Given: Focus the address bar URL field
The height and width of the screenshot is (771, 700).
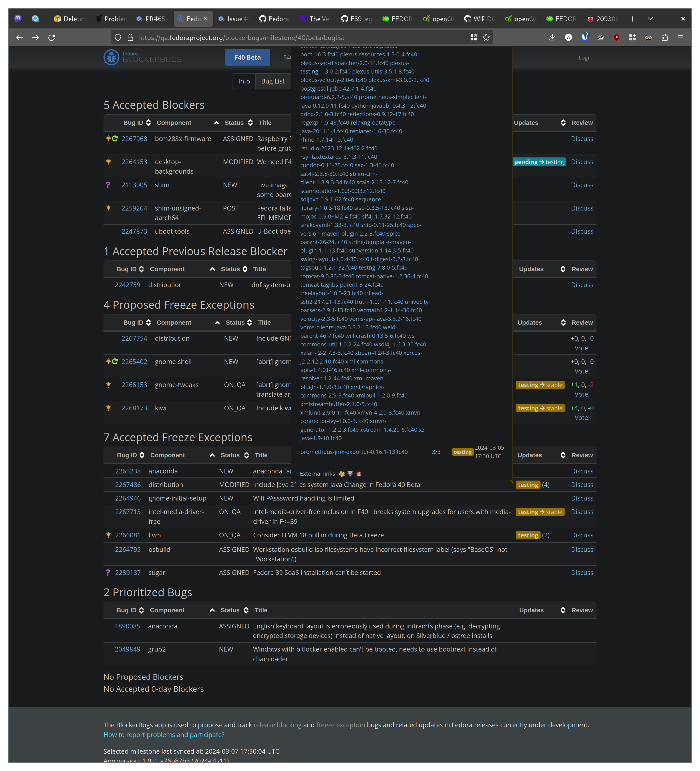Looking at the screenshot, I should tap(302, 38).
